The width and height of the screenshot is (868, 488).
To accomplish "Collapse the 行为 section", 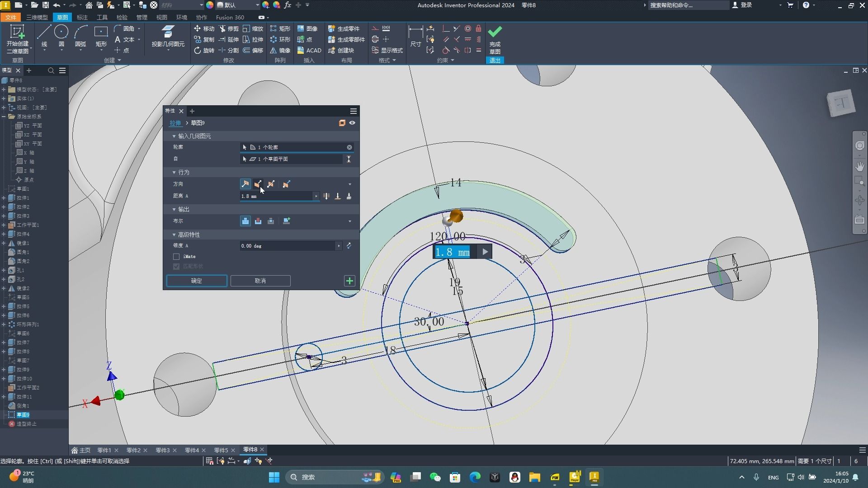I will tap(174, 172).
